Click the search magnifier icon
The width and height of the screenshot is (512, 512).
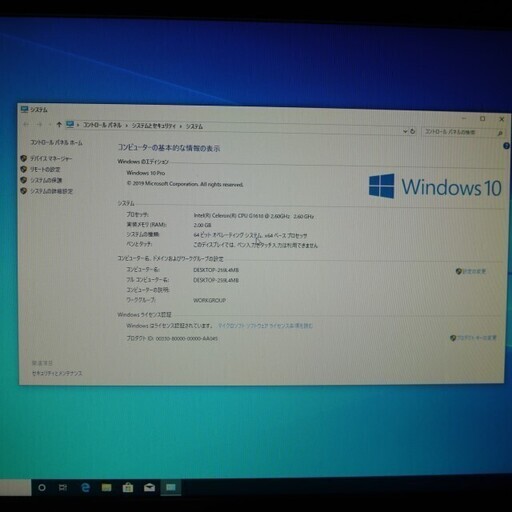(500, 133)
